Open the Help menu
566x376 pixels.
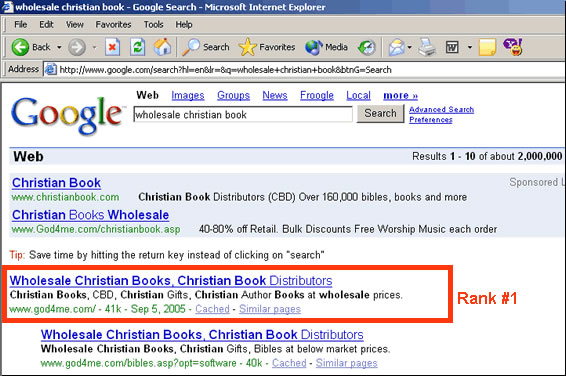pyautogui.click(x=184, y=25)
